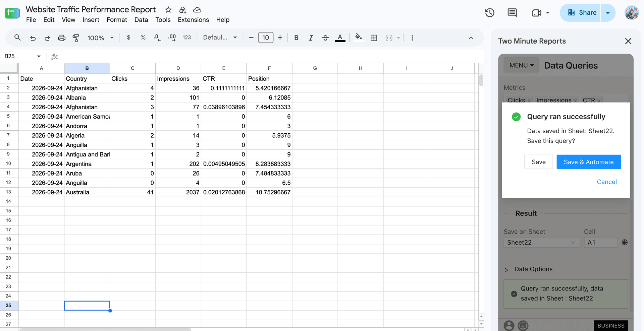644x331 pixels.
Task: Open the Save on Sheet dropdown
Action: 542,242
